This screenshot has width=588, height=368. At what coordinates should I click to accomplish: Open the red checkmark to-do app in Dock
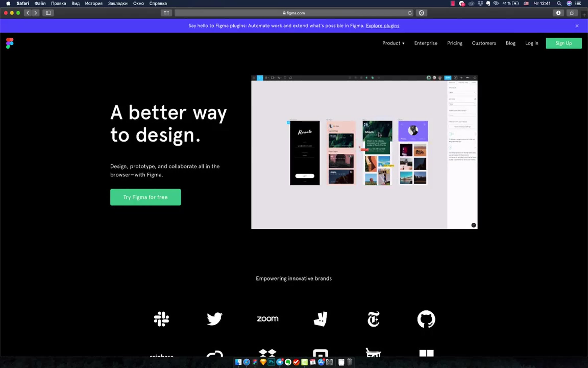coord(296,362)
